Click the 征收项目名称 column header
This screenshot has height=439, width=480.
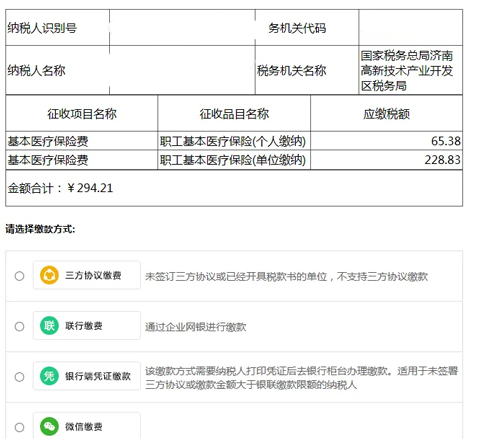coord(82,114)
